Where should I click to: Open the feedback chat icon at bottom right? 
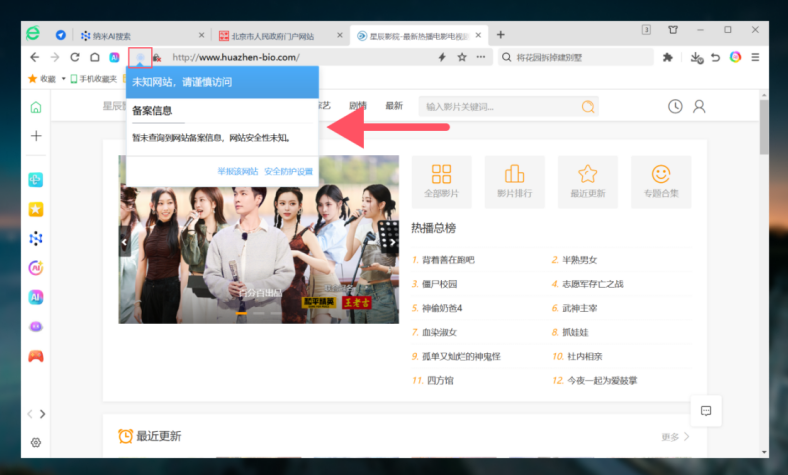[x=705, y=410]
